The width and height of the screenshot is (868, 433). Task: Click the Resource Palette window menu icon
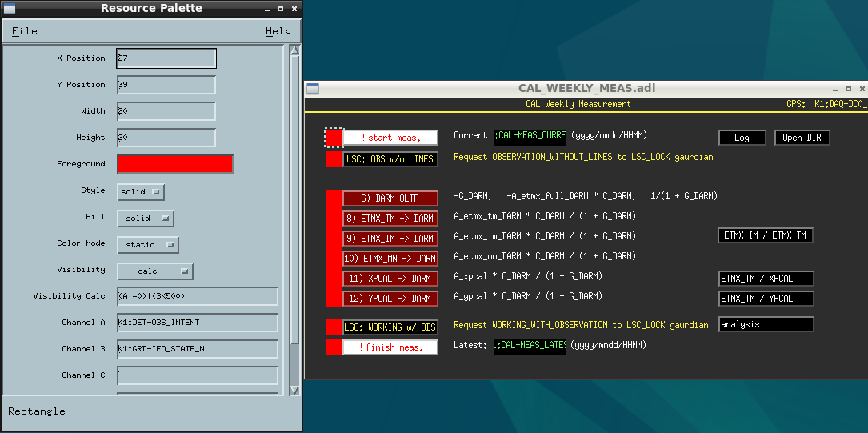coord(9,8)
